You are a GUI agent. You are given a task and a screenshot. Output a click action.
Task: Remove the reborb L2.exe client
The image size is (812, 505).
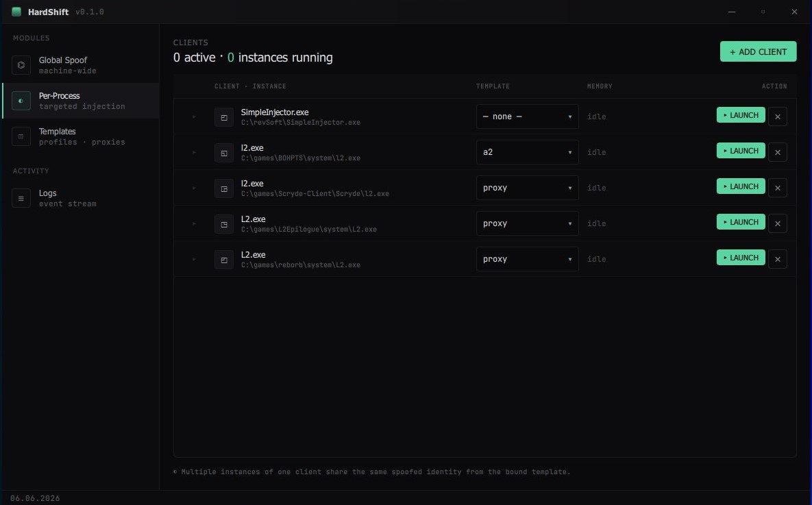pos(777,260)
